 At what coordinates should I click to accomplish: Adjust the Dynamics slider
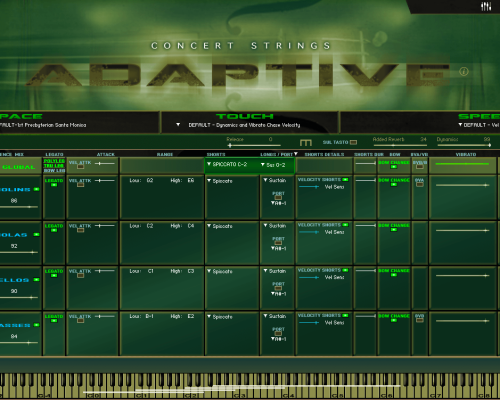tap(464, 145)
